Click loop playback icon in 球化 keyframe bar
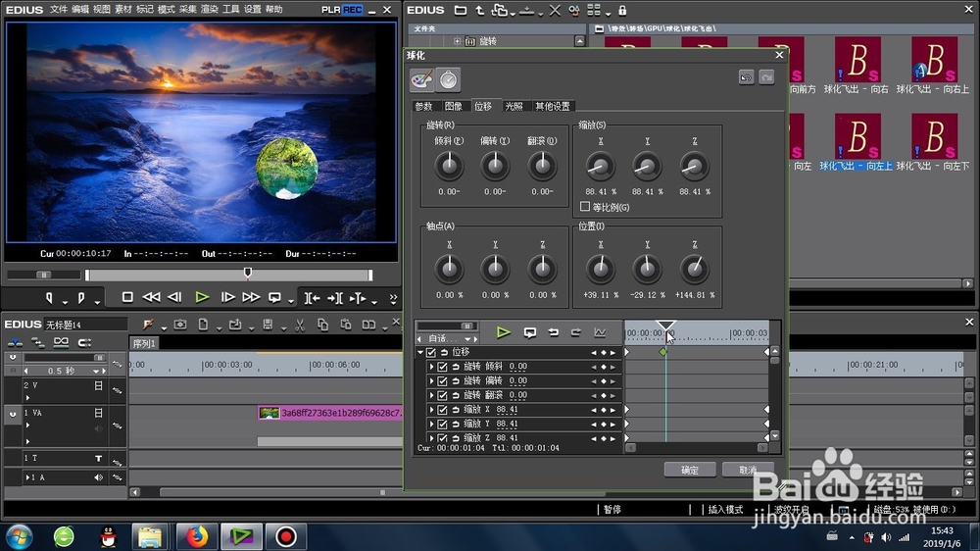This screenshot has width=980, height=551. click(x=530, y=332)
